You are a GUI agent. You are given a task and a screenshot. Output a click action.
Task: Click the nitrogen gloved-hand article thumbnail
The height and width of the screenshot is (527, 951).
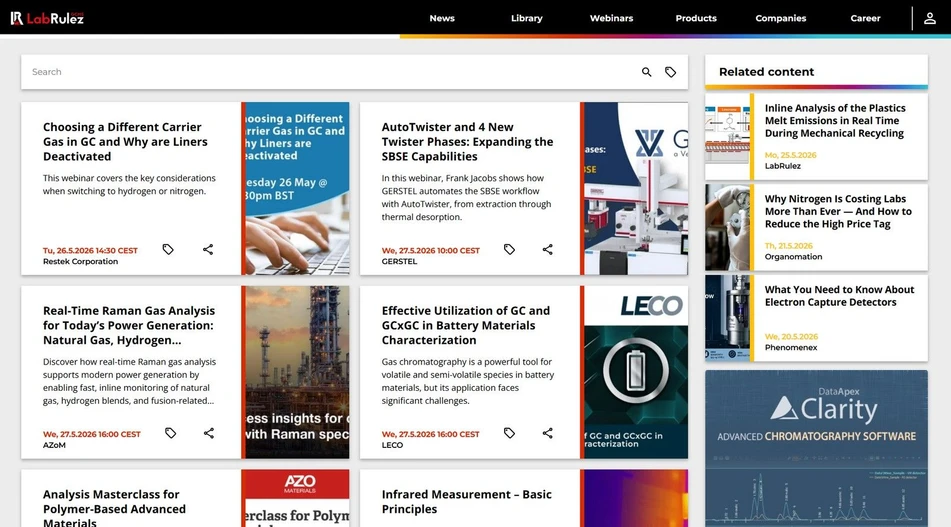point(727,227)
